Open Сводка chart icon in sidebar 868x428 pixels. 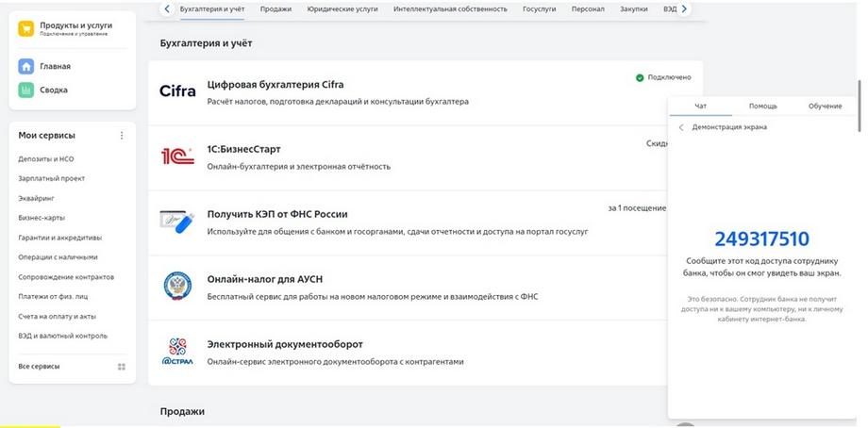(x=26, y=90)
